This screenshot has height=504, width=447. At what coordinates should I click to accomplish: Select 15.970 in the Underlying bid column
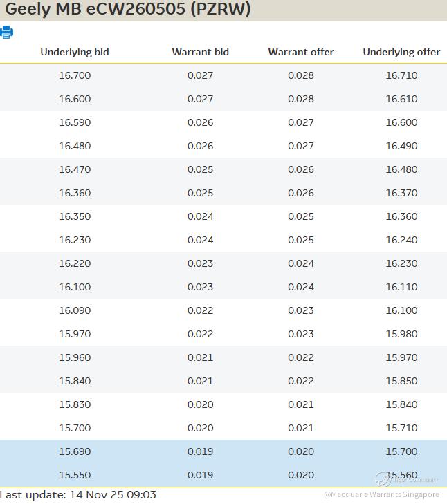(x=75, y=334)
